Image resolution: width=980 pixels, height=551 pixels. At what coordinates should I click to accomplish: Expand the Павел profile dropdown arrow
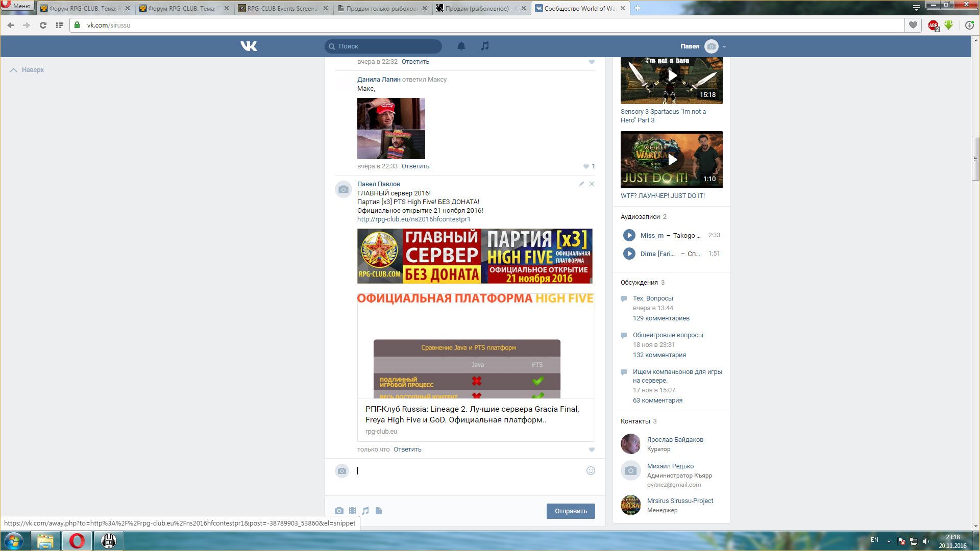point(724,46)
